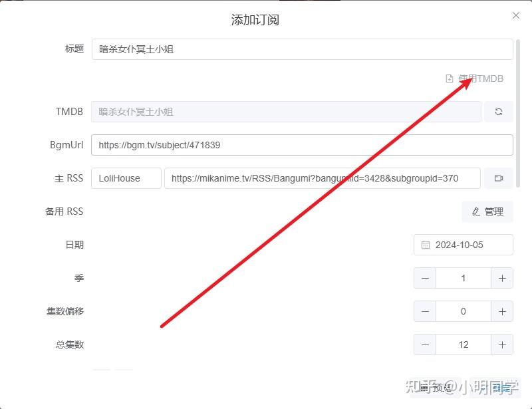Decrement the 集数偏移 episode offset
This screenshot has height=409, width=532.
click(424, 311)
